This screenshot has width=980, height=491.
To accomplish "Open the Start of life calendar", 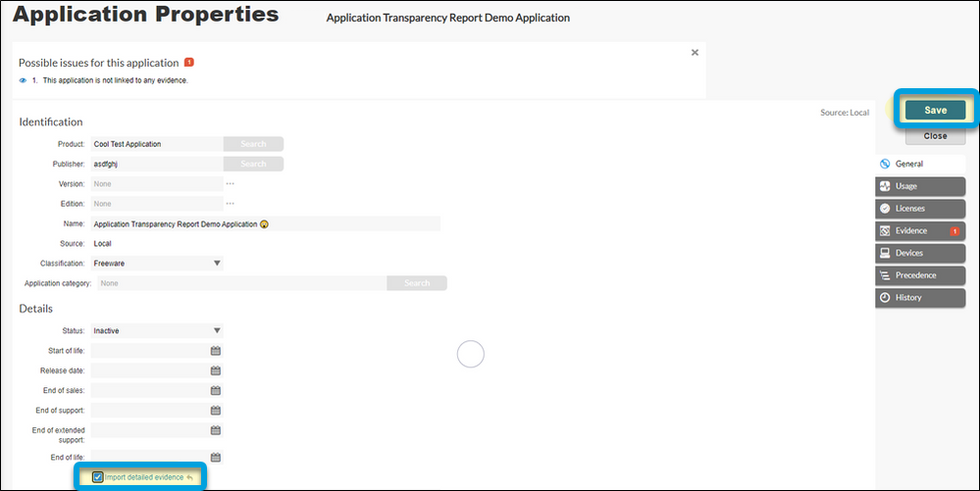I will (216, 351).
